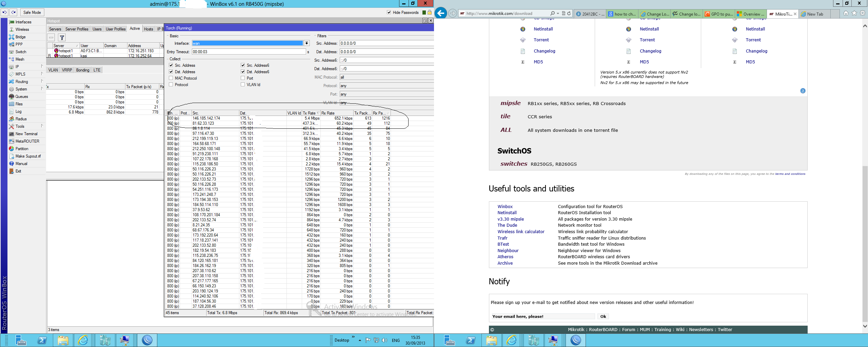The image size is (868, 347).
Task: Open PPP in WinBox sidebar
Action: (x=19, y=44)
